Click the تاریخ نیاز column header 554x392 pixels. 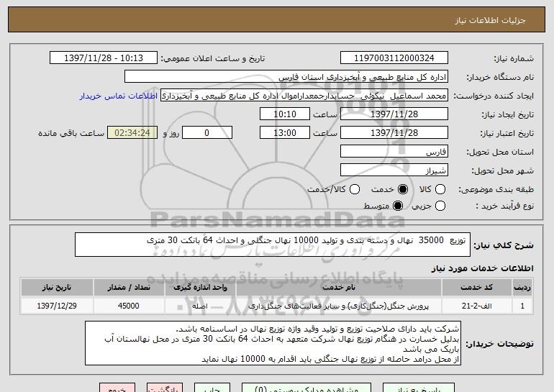[x=57, y=288]
